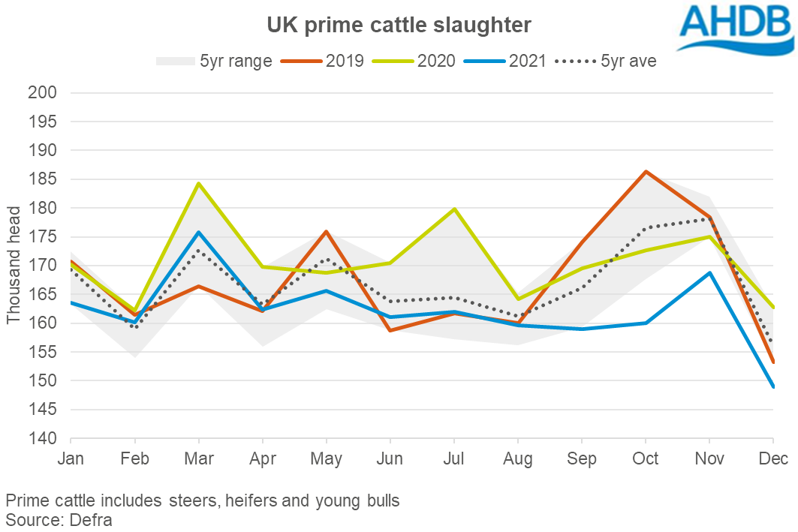Click the prime cattle footnote text
Image resolution: width=798 pixels, height=532 pixels.
pyautogui.click(x=202, y=500)
